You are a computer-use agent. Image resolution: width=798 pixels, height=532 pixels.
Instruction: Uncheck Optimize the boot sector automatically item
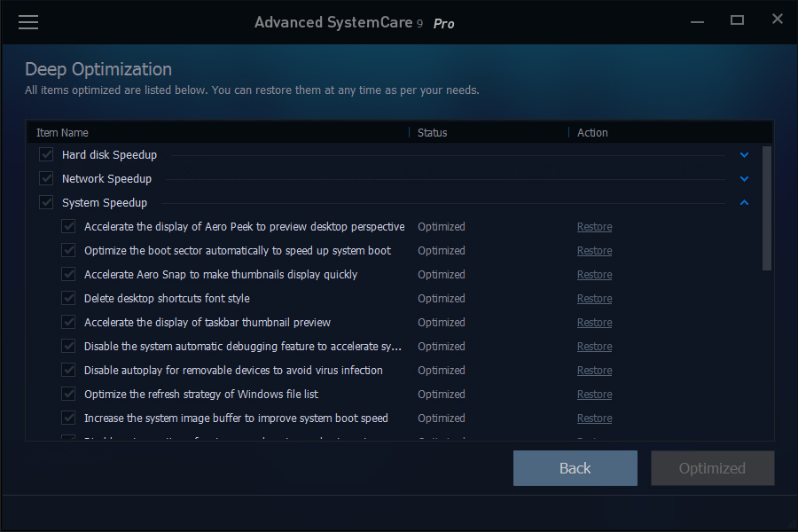68,250
